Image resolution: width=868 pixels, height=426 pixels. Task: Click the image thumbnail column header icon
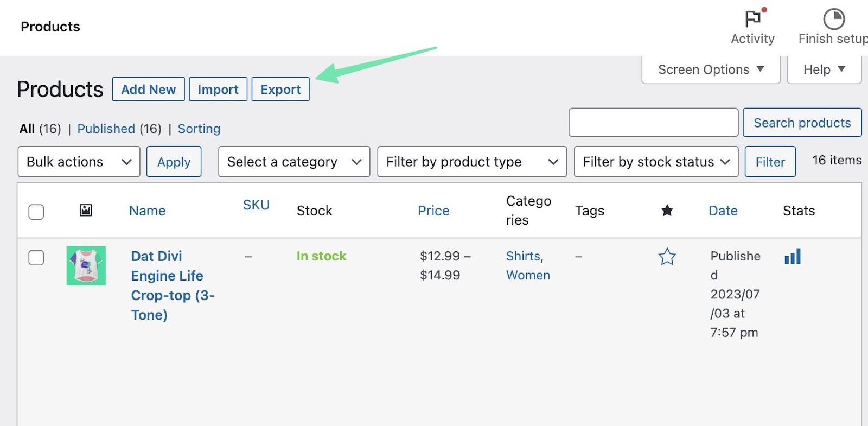point(86,210)
